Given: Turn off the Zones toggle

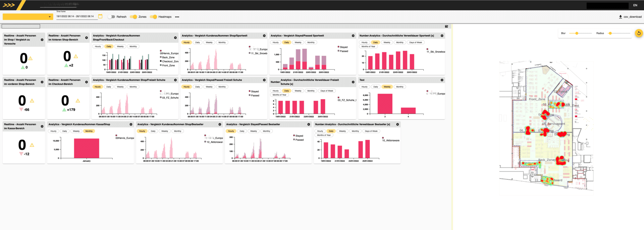Looking at the screenshot, I should point(133,17).
